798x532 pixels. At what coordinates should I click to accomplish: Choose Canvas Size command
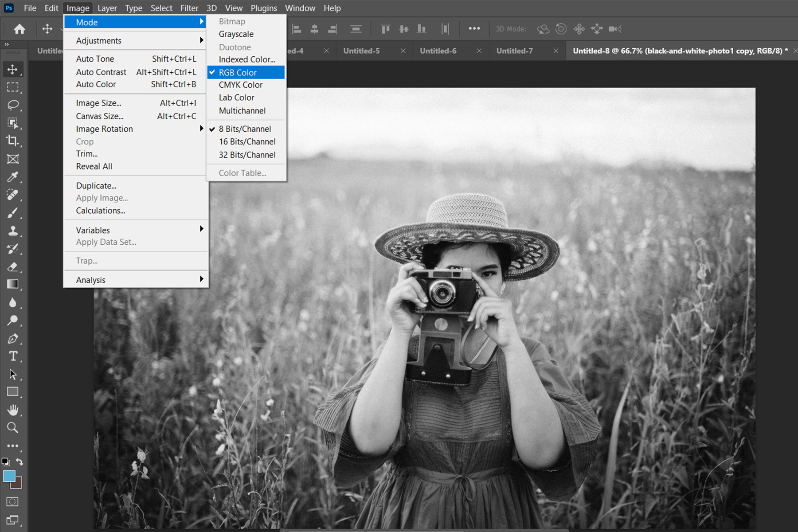[x=135, y=116]
